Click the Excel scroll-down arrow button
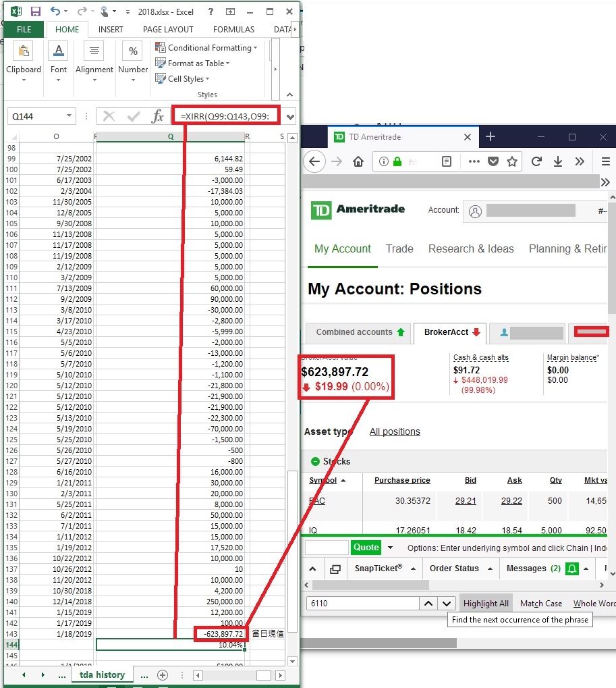616x688 pixels. tap(293, 661)
